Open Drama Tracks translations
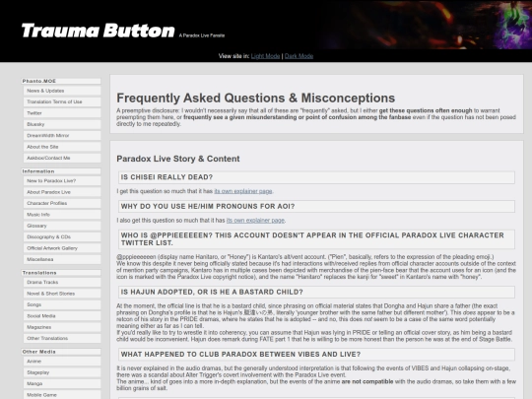This screenshot has width=532, height=399. click(62, 283)
